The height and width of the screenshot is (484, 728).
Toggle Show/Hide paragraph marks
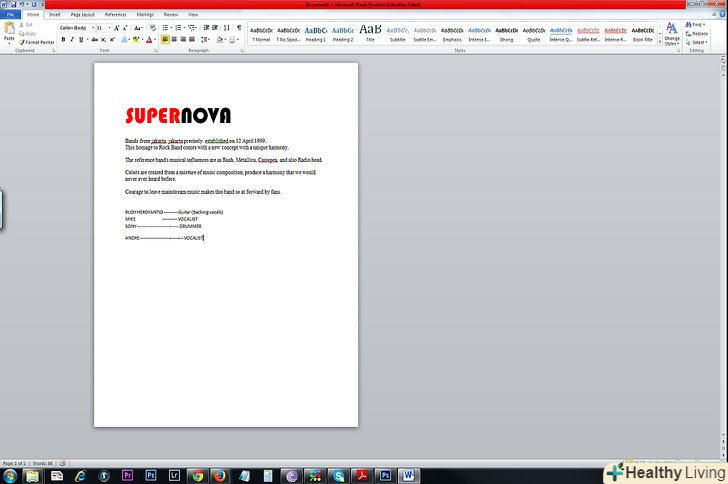(x=239, y=28)
